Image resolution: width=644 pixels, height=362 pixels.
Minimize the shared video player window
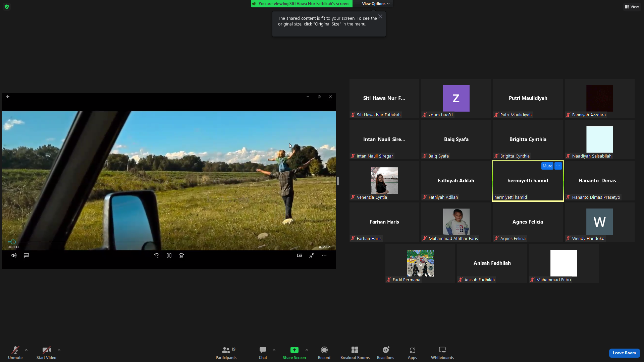tap(308, 97)
